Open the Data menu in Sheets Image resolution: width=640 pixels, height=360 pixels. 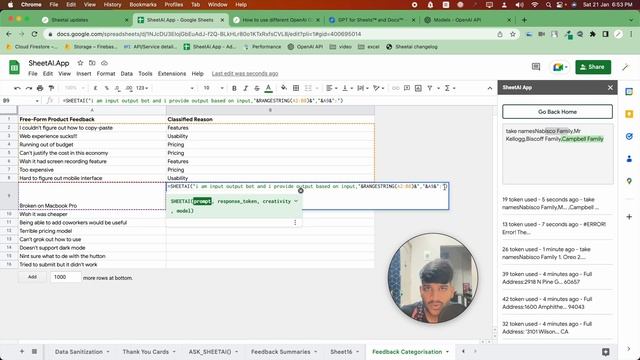coord(127,74)
